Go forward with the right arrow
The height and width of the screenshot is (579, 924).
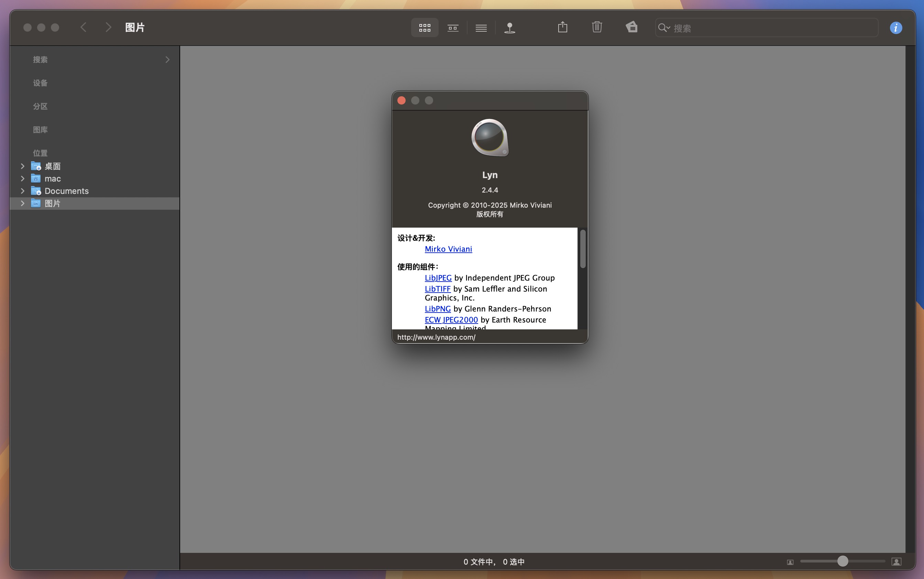tap(108, 28)
